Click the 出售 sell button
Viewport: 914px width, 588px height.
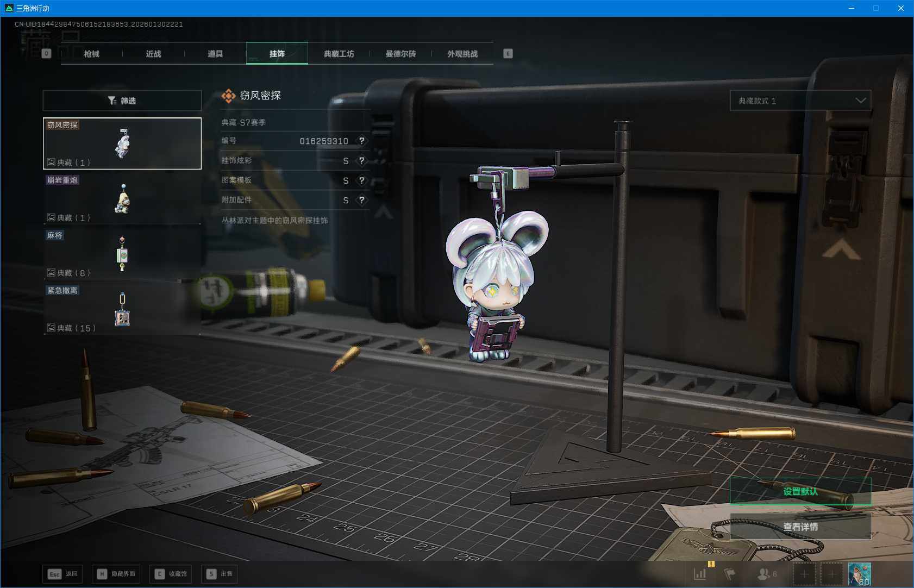pos(220,574)
